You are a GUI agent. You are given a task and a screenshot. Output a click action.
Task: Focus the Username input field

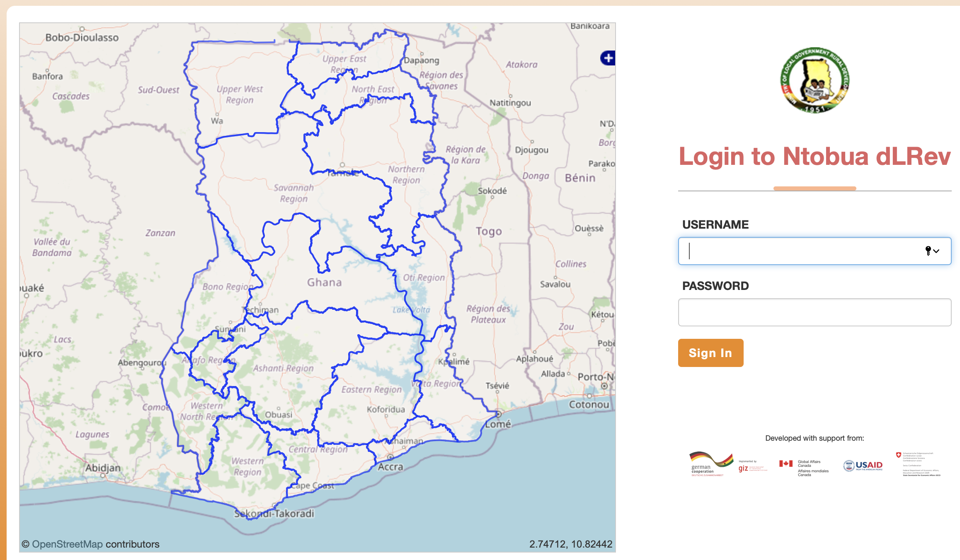pos(800,251)
